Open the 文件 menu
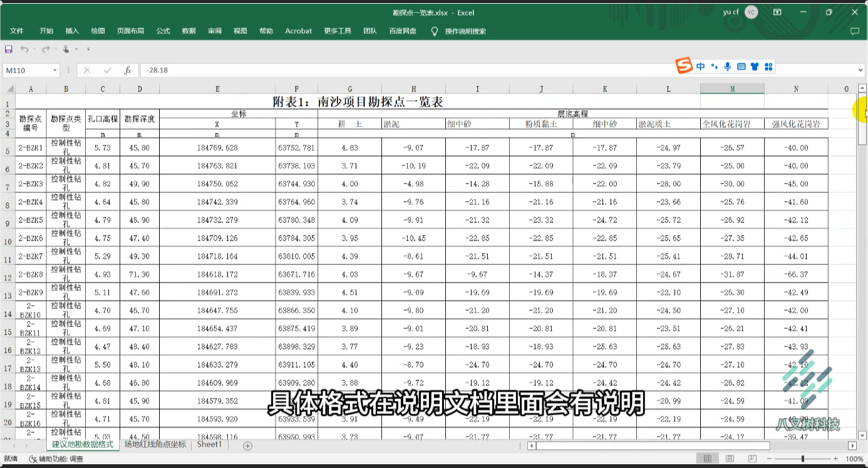868x468 pixels. (x=17, y=31)
